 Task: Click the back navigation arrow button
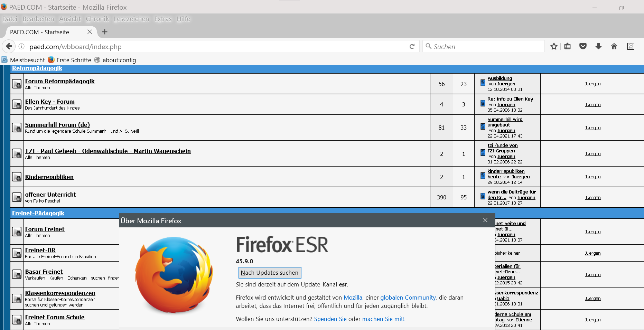coord(9,46)
